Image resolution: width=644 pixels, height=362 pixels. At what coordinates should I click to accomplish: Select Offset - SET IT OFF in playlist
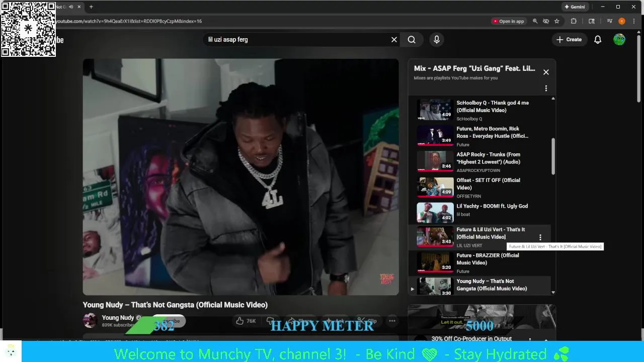coord(479,188)
